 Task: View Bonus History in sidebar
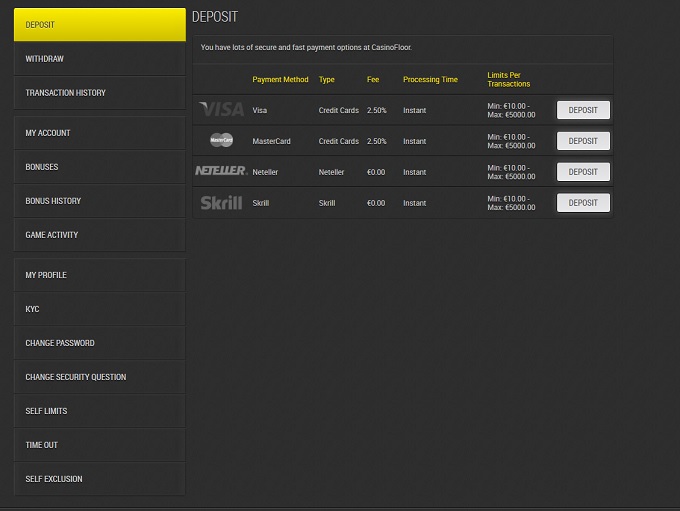(x=99, y=201)
